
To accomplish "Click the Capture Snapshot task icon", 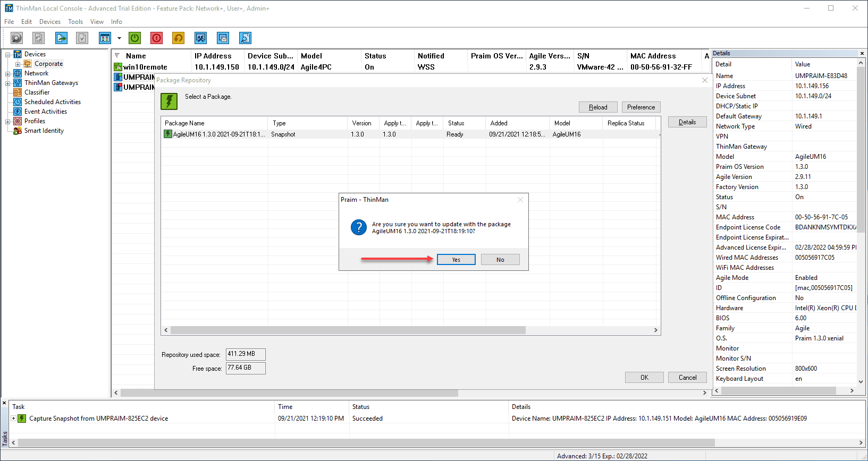I will [x=22, y=419].
